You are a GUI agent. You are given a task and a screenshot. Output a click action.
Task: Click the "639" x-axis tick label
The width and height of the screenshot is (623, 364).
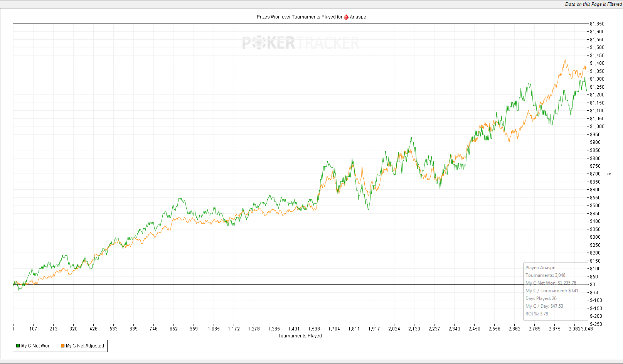(x=133, y=329)
